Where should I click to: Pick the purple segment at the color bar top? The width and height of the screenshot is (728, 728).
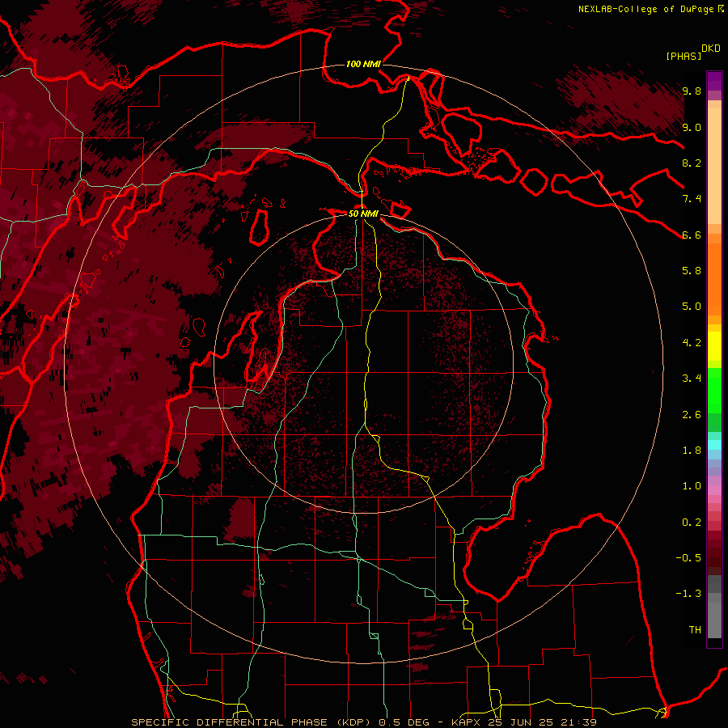pyautogui.click(x=714, y=81)
